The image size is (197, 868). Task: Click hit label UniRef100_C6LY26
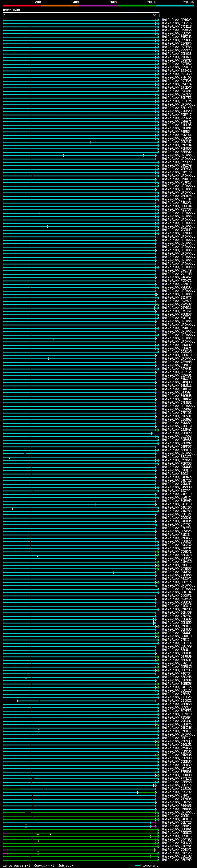(176, 822)
